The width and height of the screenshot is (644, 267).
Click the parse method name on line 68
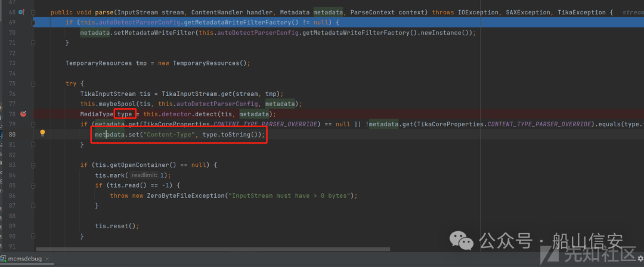pos(104,13)
